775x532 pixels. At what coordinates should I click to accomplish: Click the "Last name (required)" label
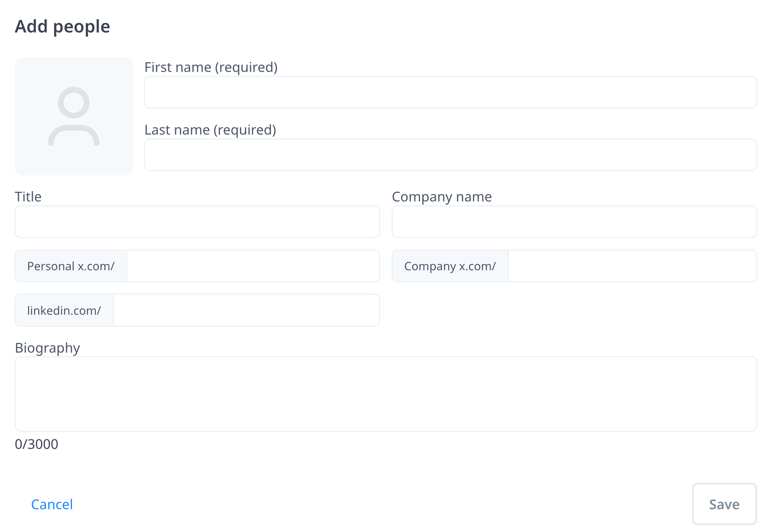(x=210, y=130)
